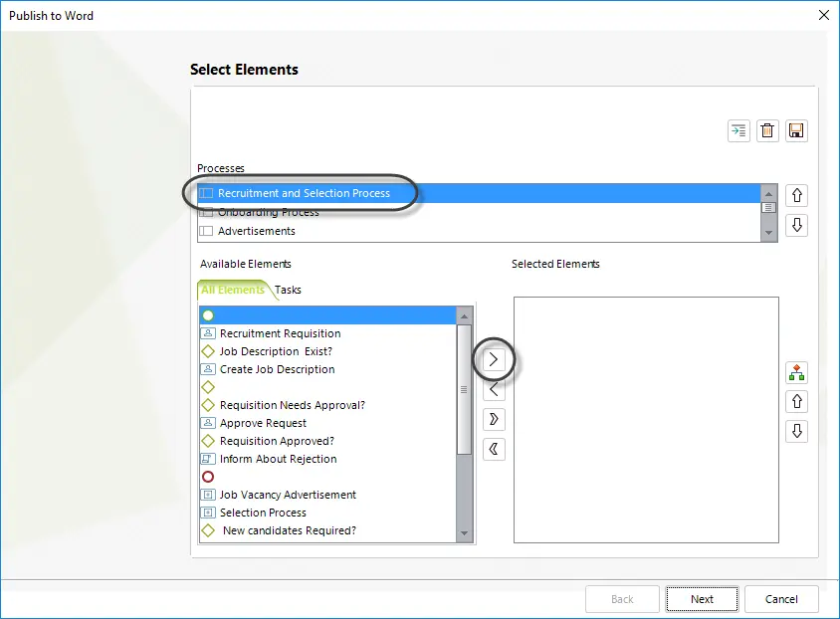The image size is (840, 619).
Task: Click the Next button
Action: (x=702, y=599)
